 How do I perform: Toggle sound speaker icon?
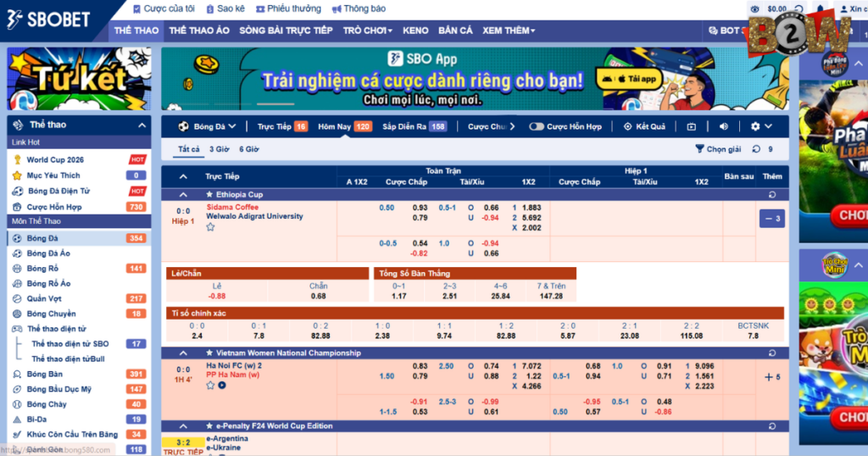pyautogui.click(x=724, y=127)
